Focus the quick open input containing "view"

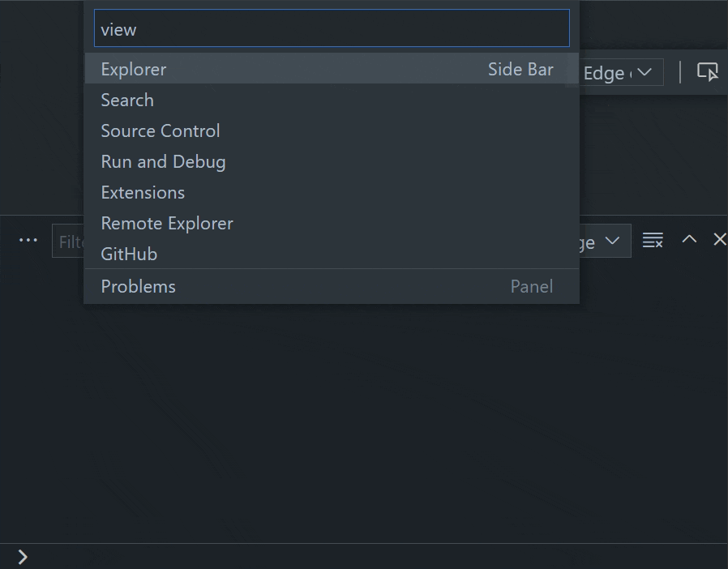pos(332,28)
